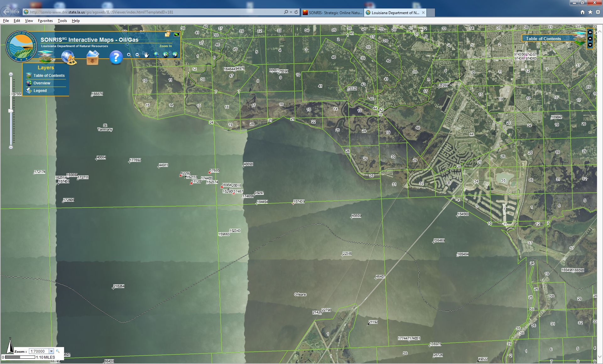This screenshot has height=364, width=603.
Task: Expand the zoom scale 1:70000 dropdown arrow
Action: 51,351
